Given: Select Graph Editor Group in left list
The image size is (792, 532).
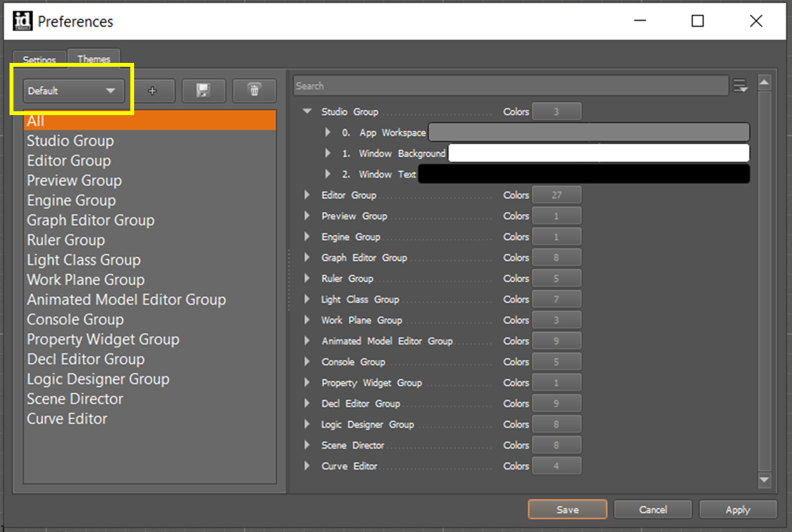Looking at the screenshot, I should tap(150, 220).
